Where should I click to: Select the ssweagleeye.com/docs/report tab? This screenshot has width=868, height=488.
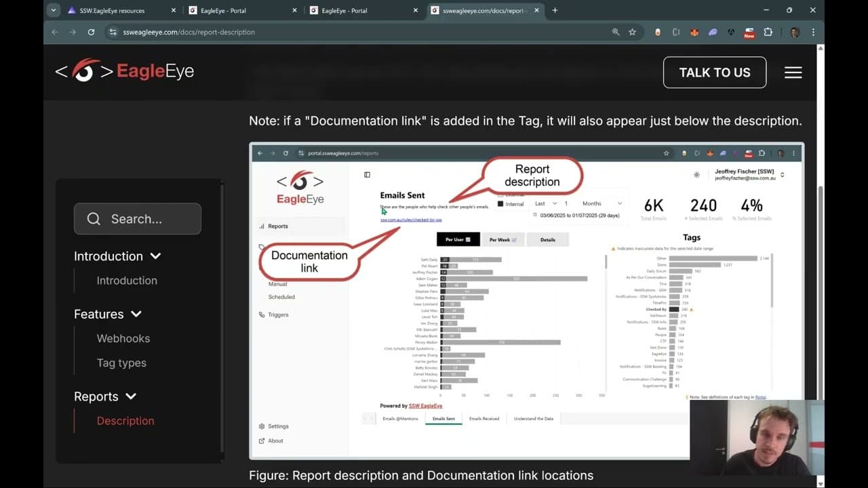coord(486,10)
